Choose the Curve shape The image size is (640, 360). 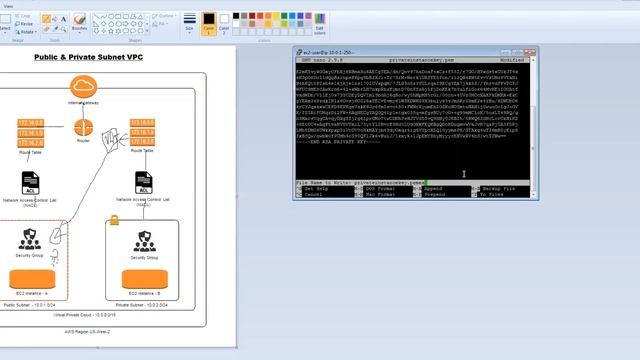coord(103,16)
